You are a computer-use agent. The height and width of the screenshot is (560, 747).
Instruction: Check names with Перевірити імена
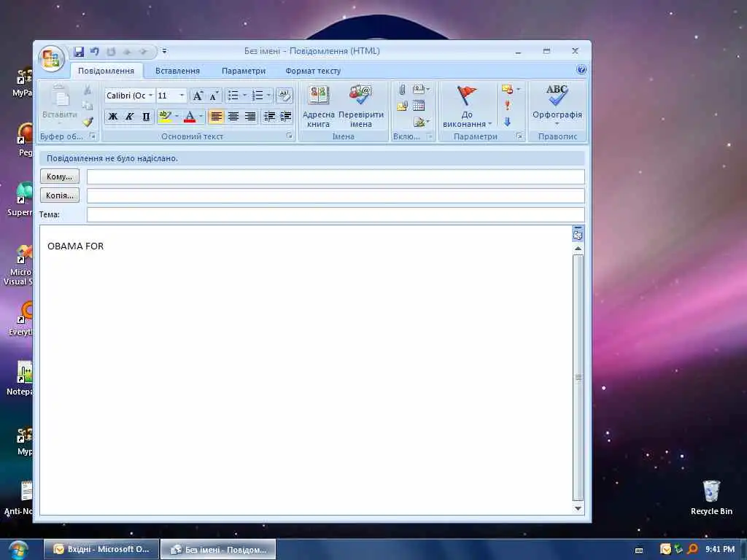[x=360, y=106]
